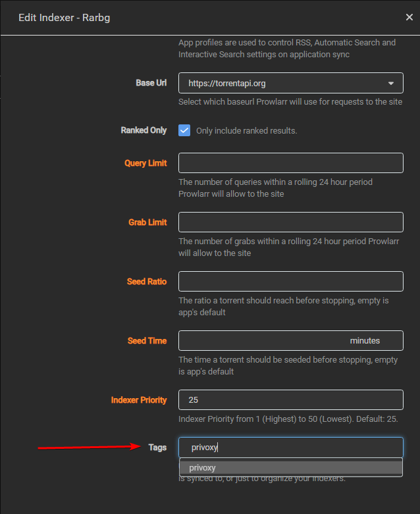420x514 pixels.
Task: Toggle the Ranked Only checkbox
Action: pyautogui.click(x=184, y=130)
